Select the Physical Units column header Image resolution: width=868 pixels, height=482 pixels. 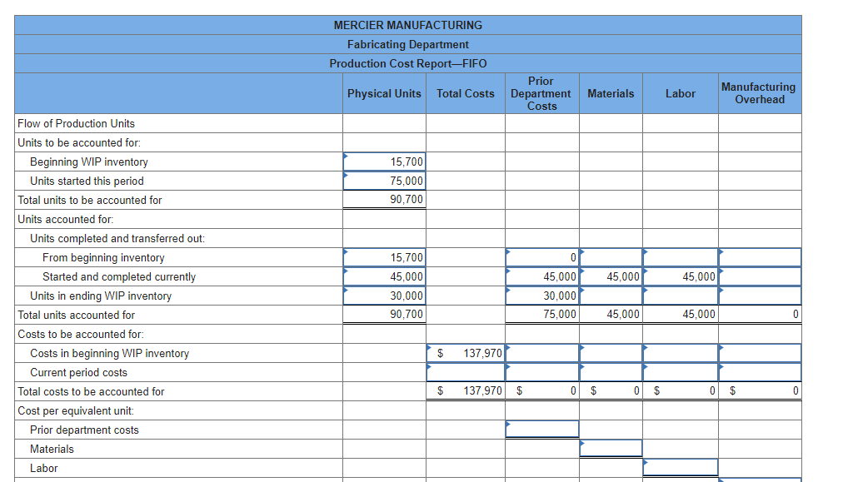[x=384, y=93]
